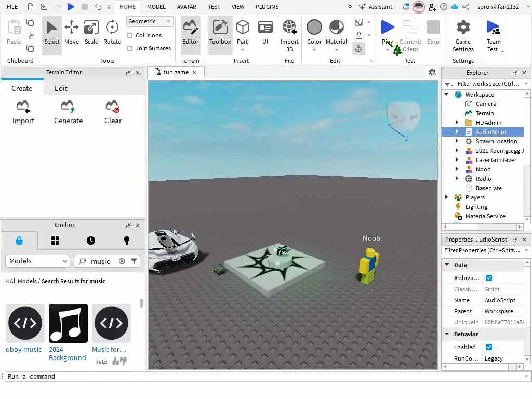Screen dimensions: 532x399
Task: Open the AVATAR ribbon tab
Action: (x=187, y=7)
